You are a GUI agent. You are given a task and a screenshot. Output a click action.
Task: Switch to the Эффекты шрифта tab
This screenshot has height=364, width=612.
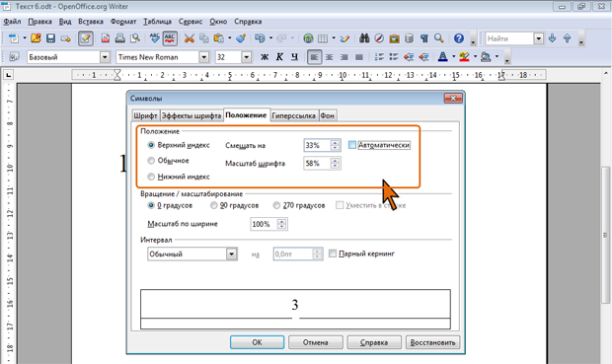(191, 115)
